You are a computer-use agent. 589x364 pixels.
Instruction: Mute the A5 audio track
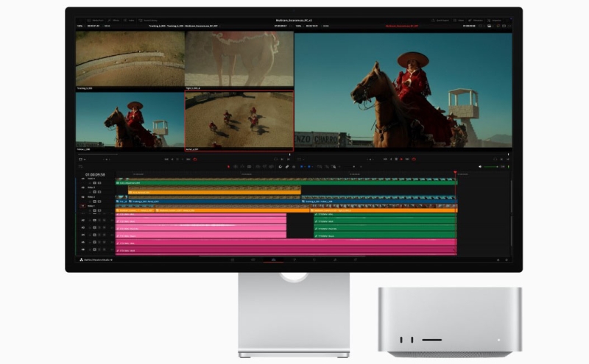[104, 242]
